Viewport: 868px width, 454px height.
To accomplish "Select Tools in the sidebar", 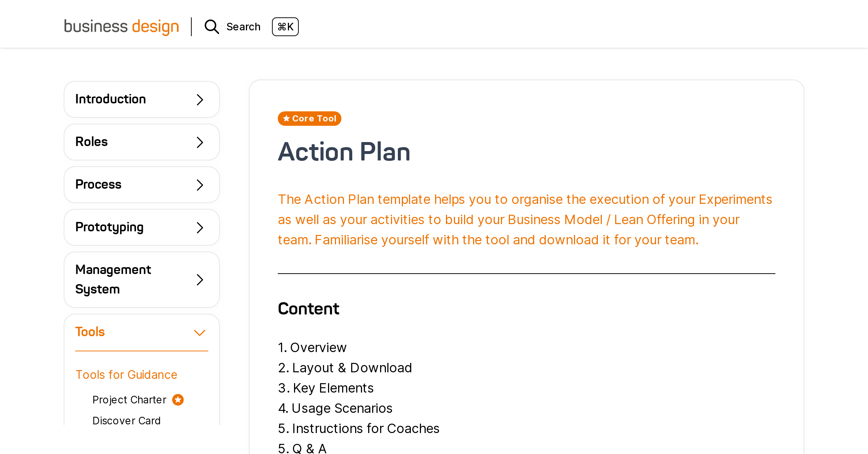I will (90, 331).
